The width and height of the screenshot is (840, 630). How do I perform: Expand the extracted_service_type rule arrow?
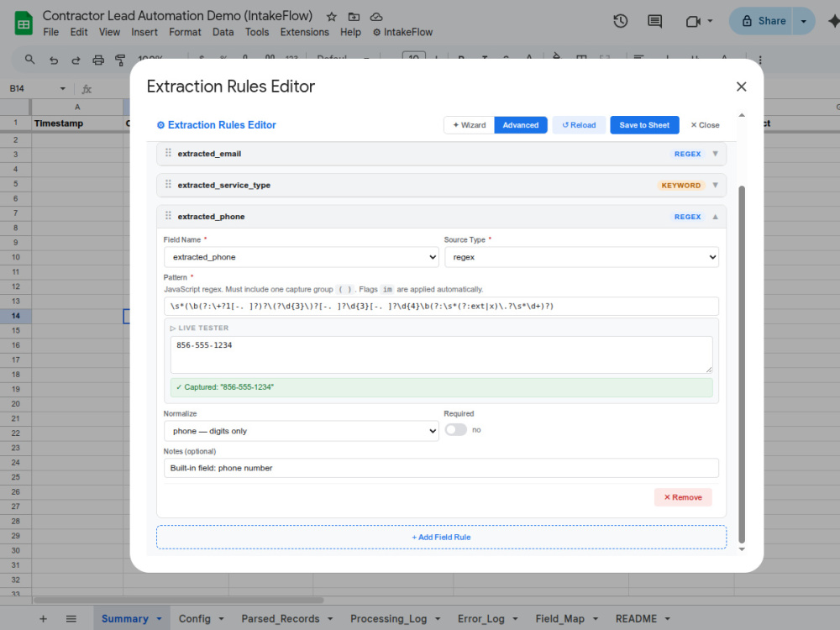(715, 186)
